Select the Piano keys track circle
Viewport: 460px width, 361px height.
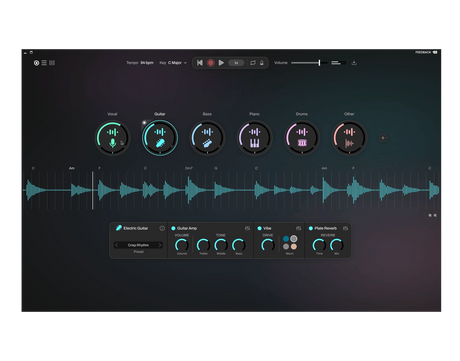tap(254, 138)
